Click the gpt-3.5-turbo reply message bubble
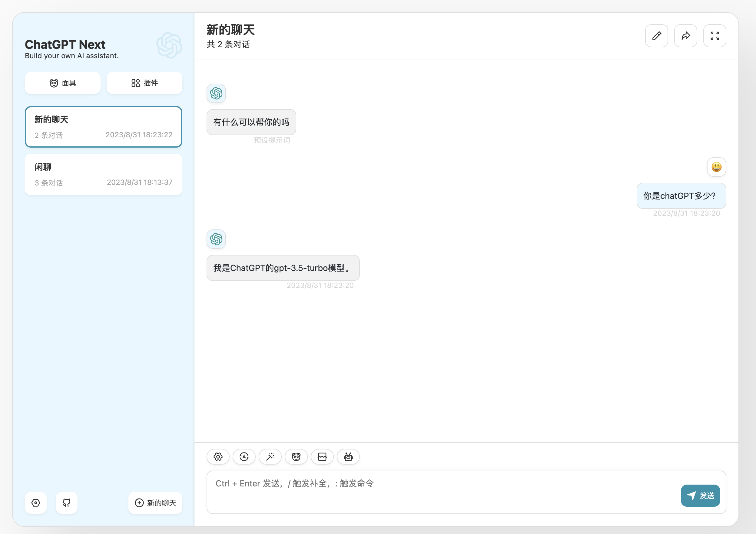Screen dimensions: 756x534 [283, 268]
